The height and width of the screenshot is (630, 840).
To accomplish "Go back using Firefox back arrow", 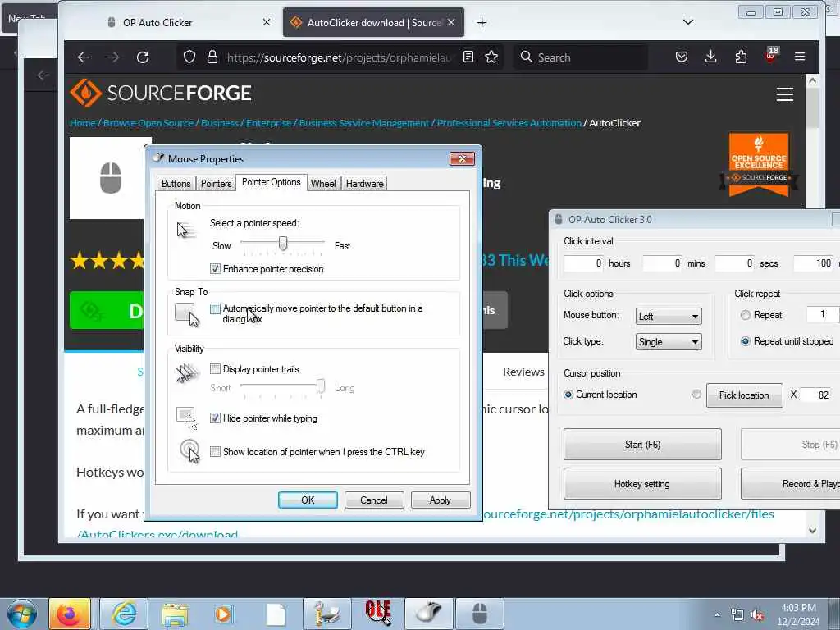I will 84,57.
